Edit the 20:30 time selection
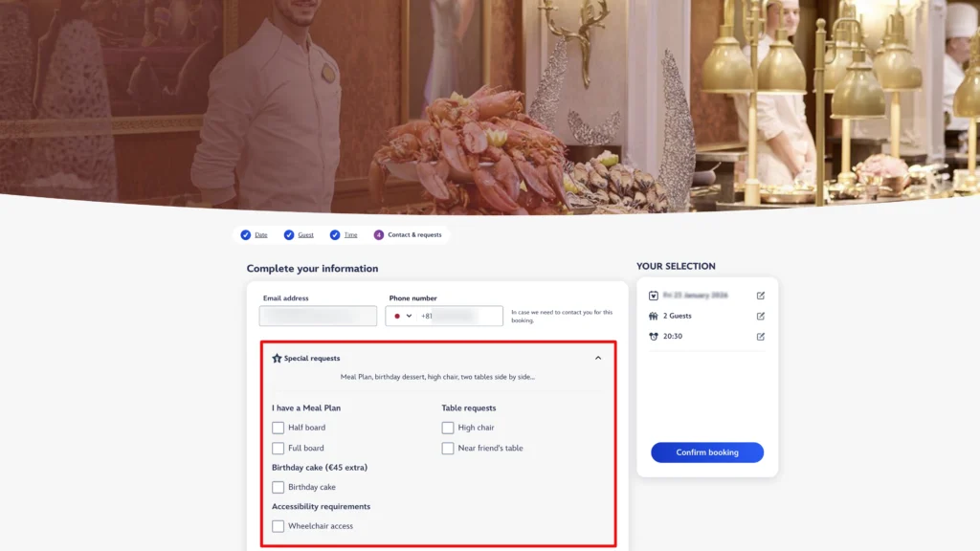Viewport: 980px width, 551px height. point(761,337)
